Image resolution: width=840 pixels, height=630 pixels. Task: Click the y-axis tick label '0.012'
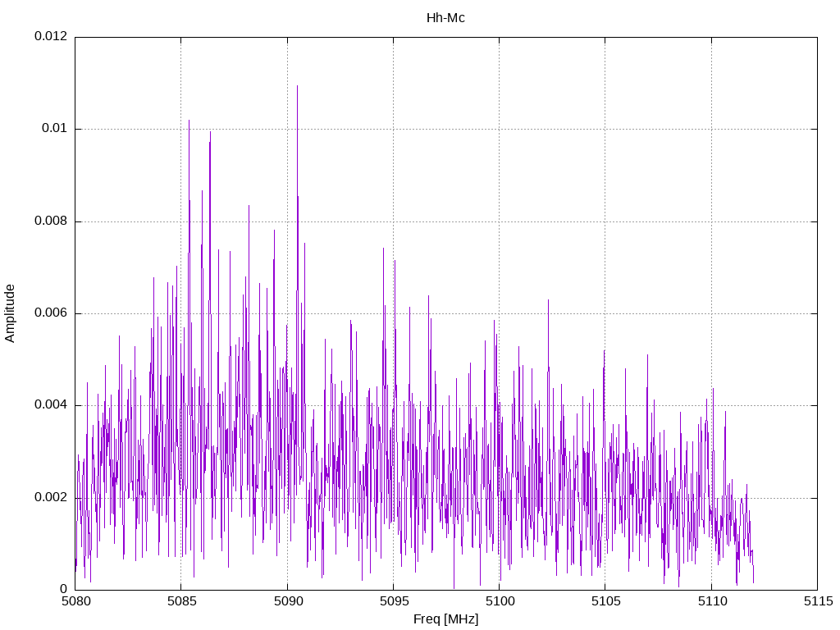click(x=51, y=36)
